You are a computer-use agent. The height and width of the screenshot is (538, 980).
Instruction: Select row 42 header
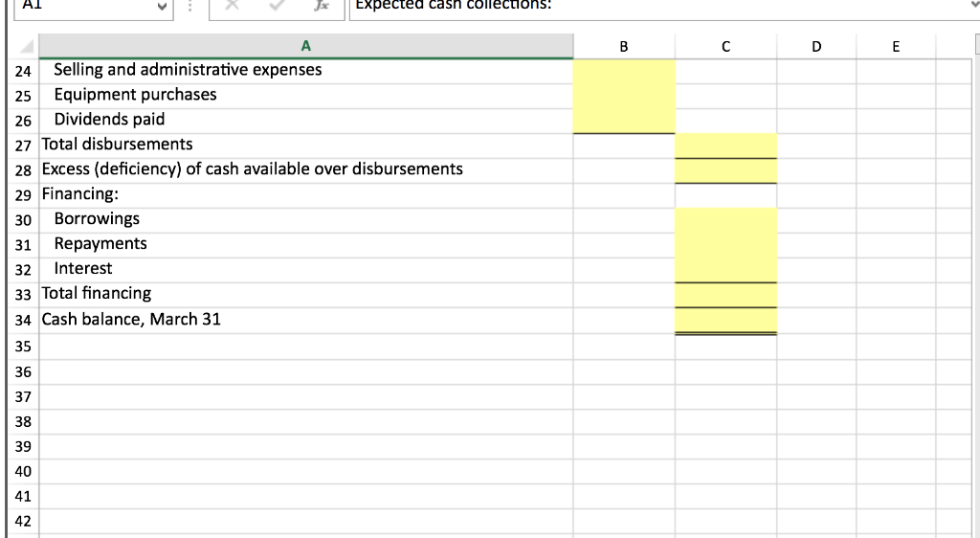pyautogui.click(x=24, y=521)
